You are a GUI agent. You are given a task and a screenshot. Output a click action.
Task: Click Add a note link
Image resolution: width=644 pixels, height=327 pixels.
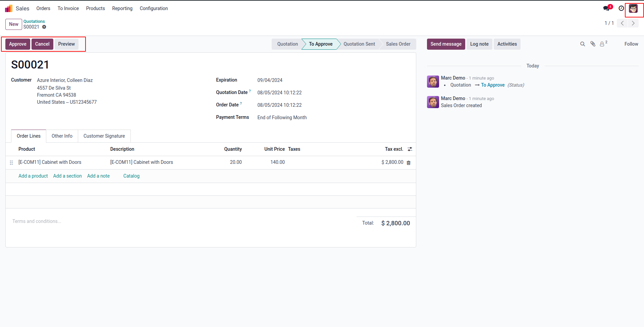pos(98,176)
